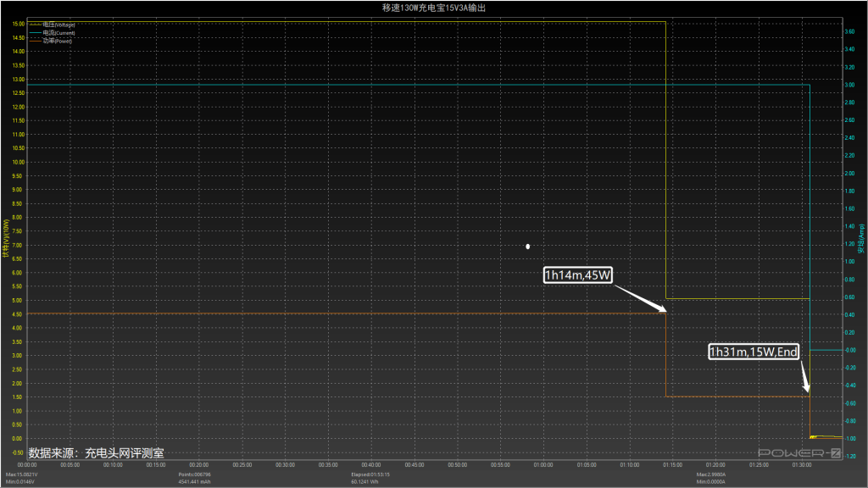Image resolution: width=868 pixels, height=488 pixels.
Task: Click the 14.50 tick on the voltage axis
Action: pos(19,37)
